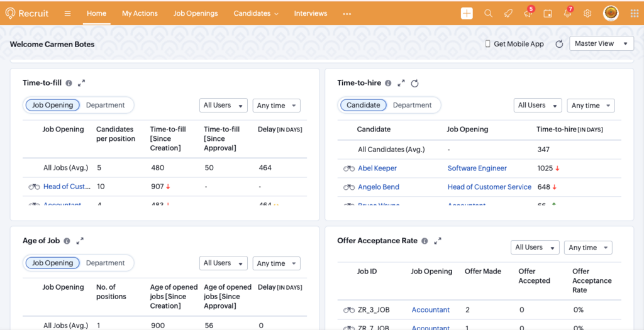
Task: Open Any time dropdown in Offer Acceptance Rate
Action: coord(587,248)
